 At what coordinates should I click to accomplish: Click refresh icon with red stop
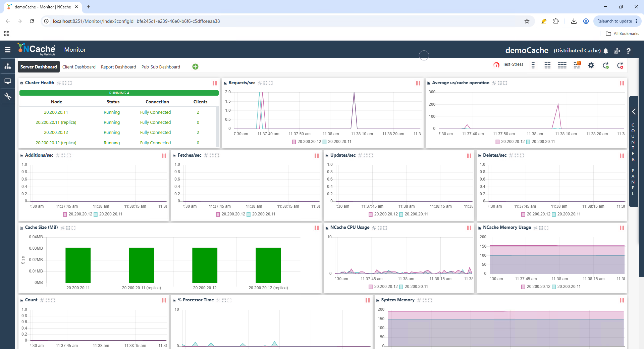coord(620,65)
